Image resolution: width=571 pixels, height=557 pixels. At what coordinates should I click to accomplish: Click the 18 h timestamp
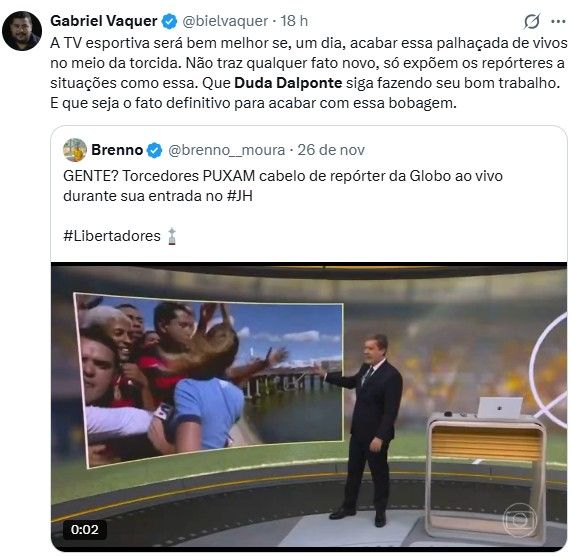coord(294,21)
